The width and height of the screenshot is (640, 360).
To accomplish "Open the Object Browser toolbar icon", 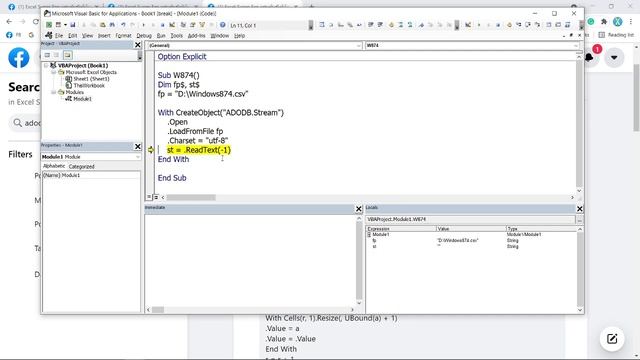I will coord(202,25).
